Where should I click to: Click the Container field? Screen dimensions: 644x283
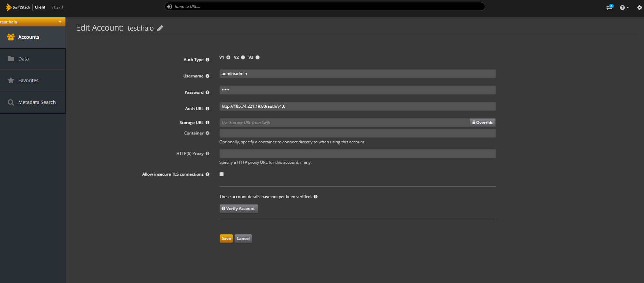[358, 133]
